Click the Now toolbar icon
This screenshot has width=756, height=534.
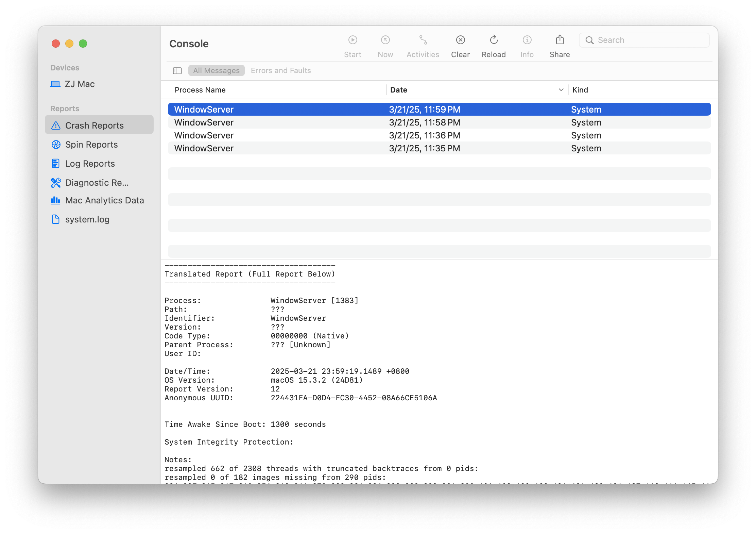tap(385, 40)
